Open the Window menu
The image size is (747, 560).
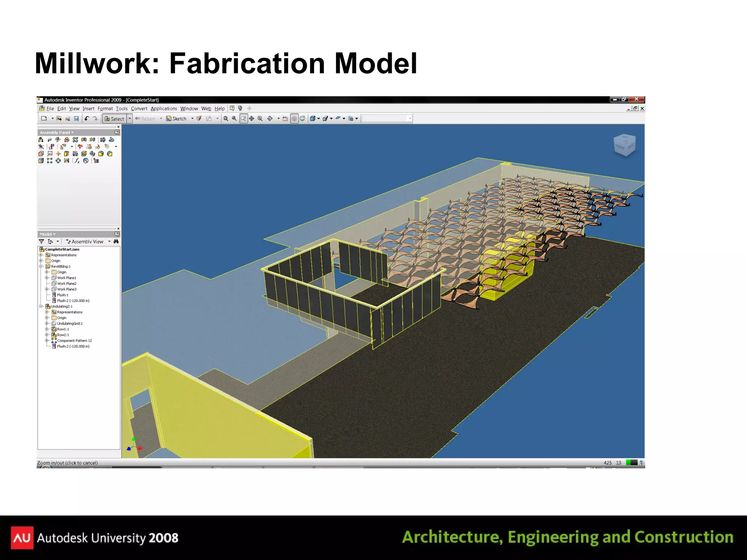click(x=189, y=109)
